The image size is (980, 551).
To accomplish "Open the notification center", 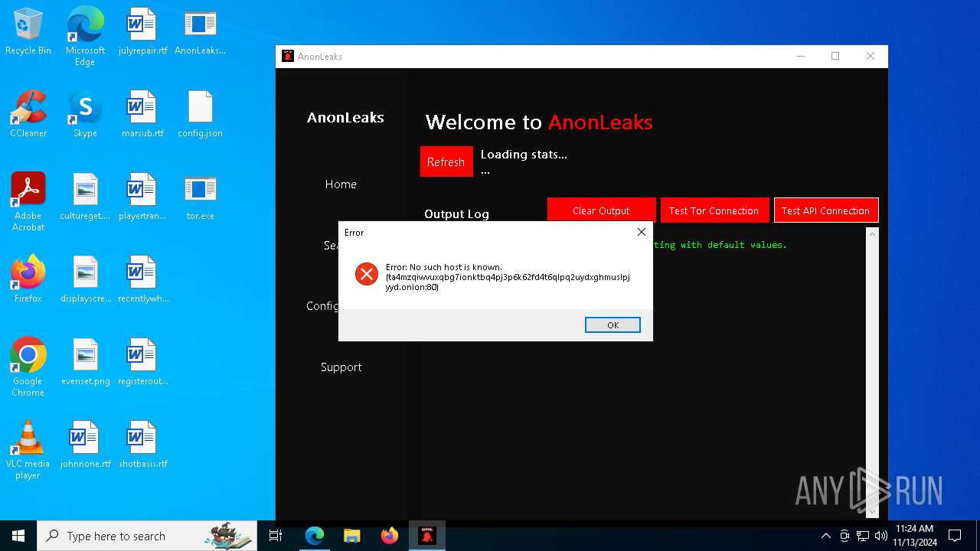I will click(955, 536).
